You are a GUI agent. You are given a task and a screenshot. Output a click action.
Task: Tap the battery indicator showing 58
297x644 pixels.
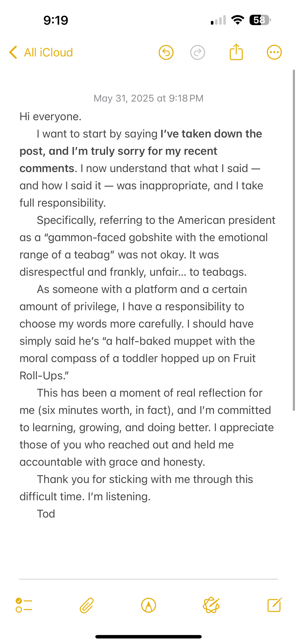260,20
